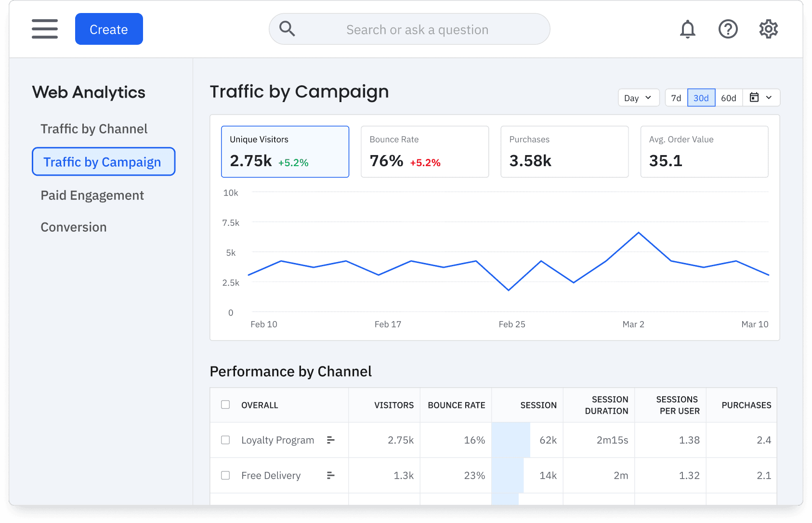The height and width of the screenshot is (523, 812).
Task: Select the Bounce Rate metric card
Action: click(x=425, y=152)
